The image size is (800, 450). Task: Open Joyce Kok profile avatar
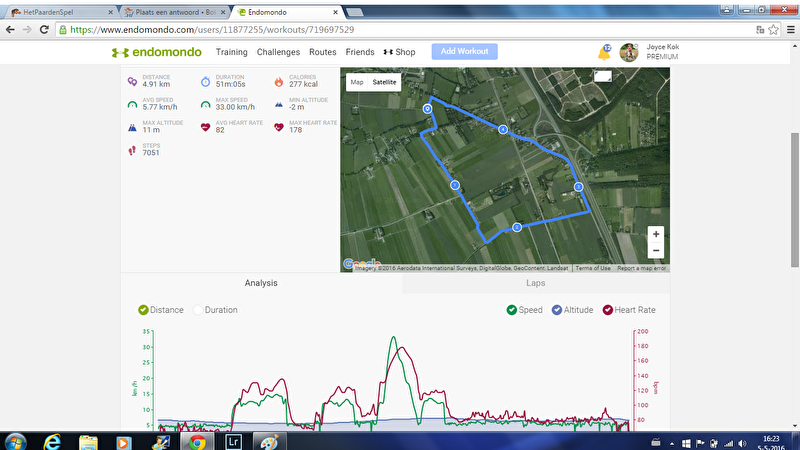click(x=629, y=52)
